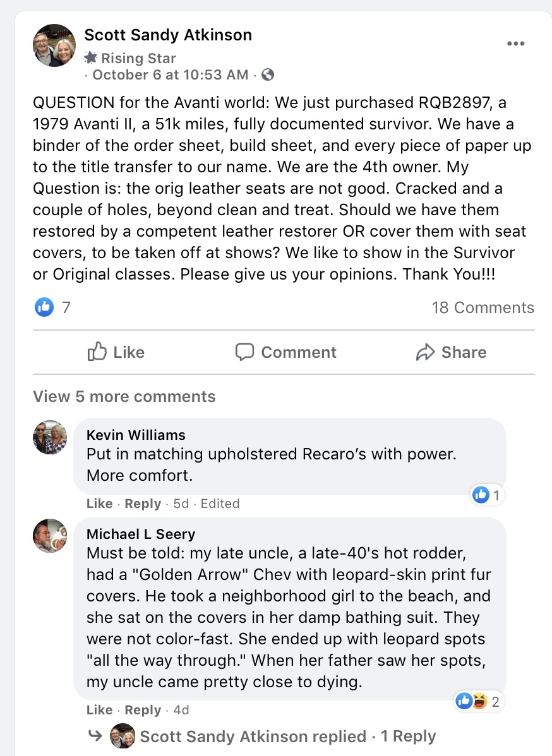Like the post with the thumbs-up button
Viewport: 552px width, 756px height.
(x=116, y=352)
